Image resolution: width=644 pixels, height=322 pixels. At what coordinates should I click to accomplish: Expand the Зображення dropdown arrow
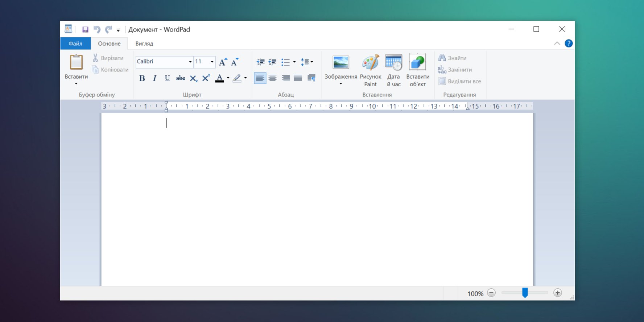(x=341, y=84)
